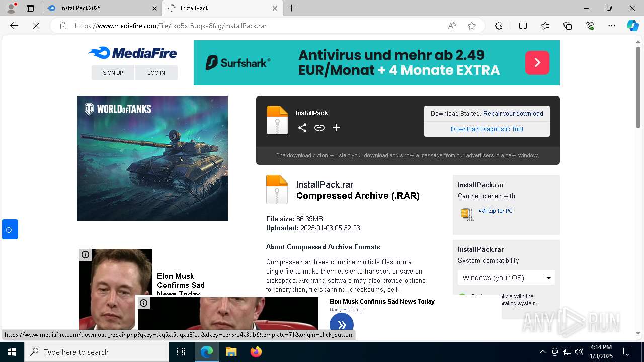Image resolution: width=644 pixels, height=362 pixels.
Task: Open File Explorer from taskbar
Action: [231, 352]
